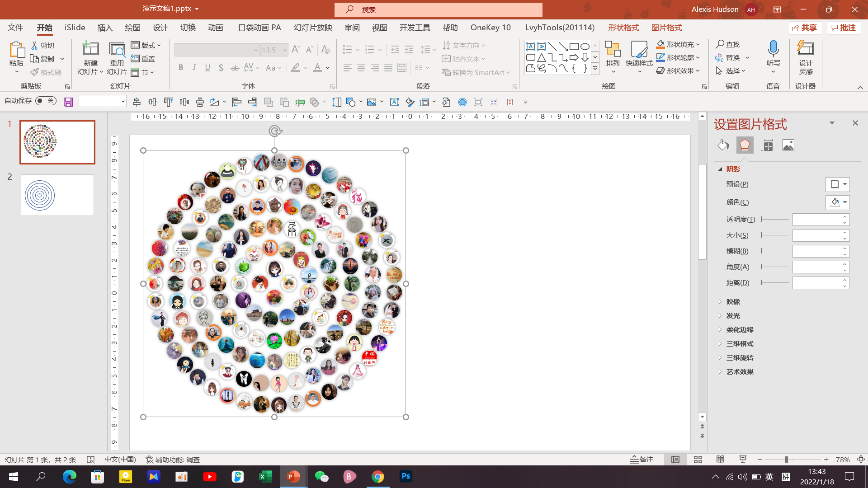The height and width of the screenshot is (488, 868).
Task: Toggle the Notes (备注) pane button
Action: tap(642, 460)
